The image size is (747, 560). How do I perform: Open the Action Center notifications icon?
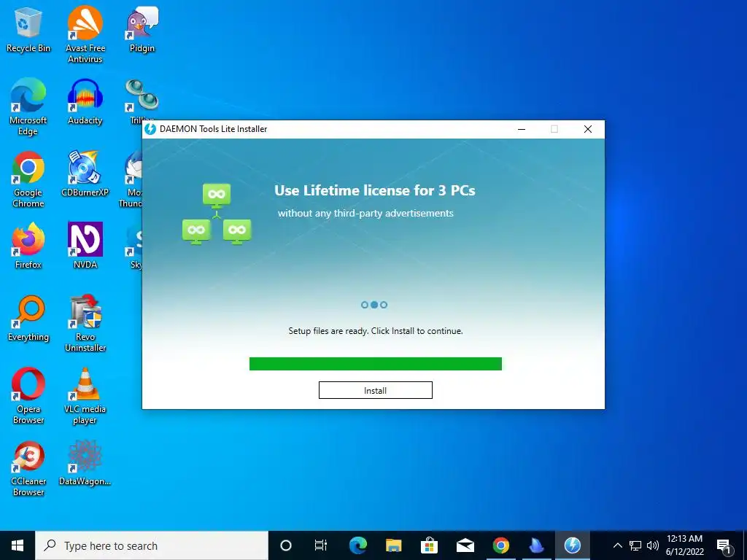pos(724,545)
